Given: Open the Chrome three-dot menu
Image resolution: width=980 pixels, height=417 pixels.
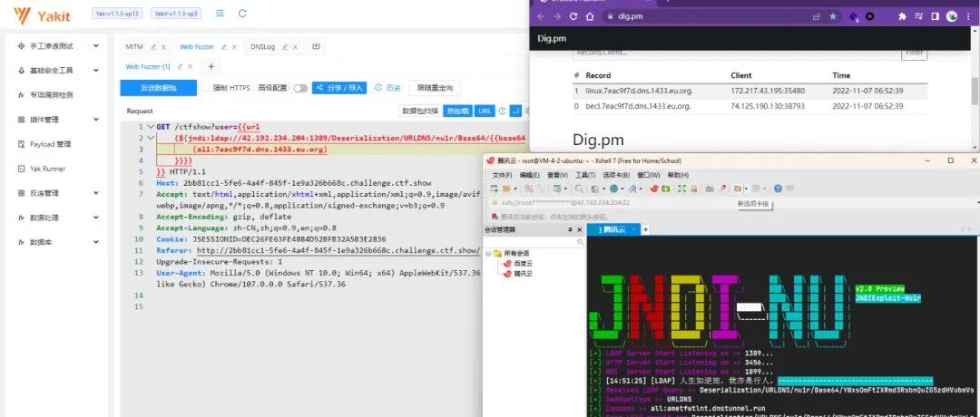Looking at the screenshot, I should pyautogui.click(x=968, y=17).
